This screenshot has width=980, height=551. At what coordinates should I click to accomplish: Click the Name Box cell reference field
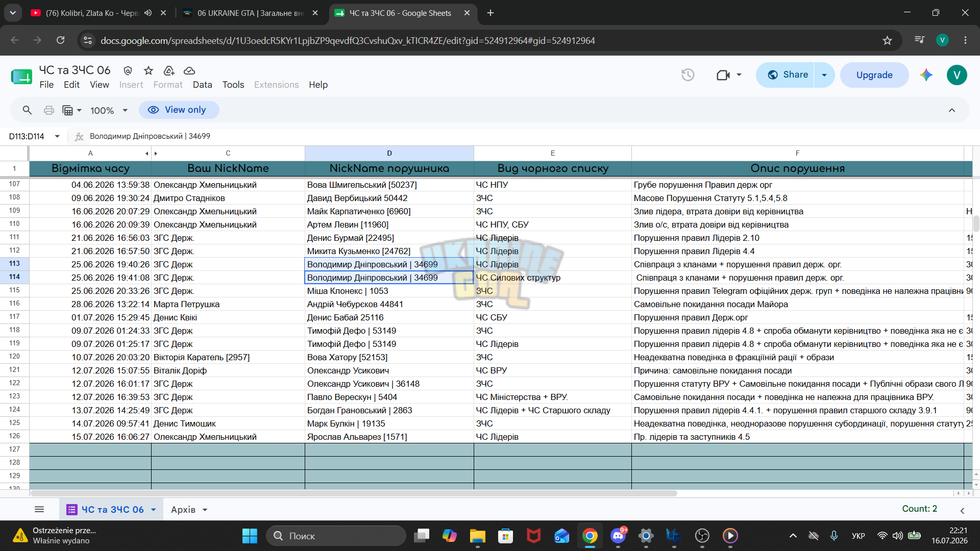click(28, 136)
